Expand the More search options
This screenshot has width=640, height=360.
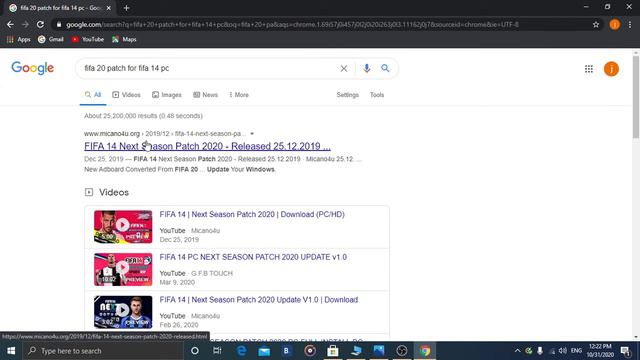[239, 95]
